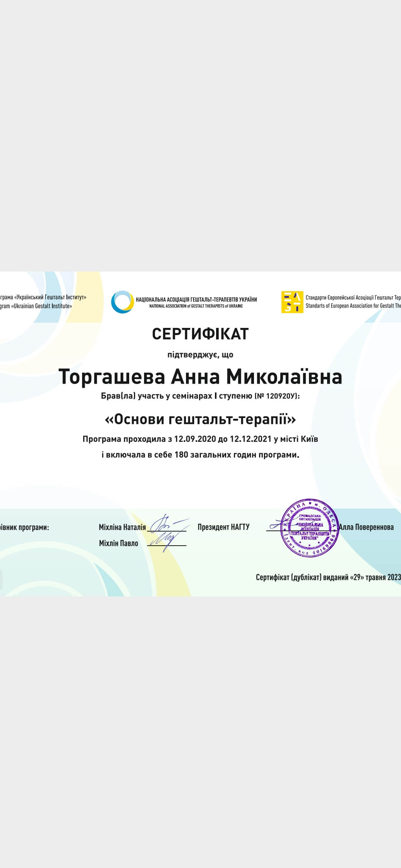
Task: Click the label «Президент НАГТУ»
Action: click(224, 527)
